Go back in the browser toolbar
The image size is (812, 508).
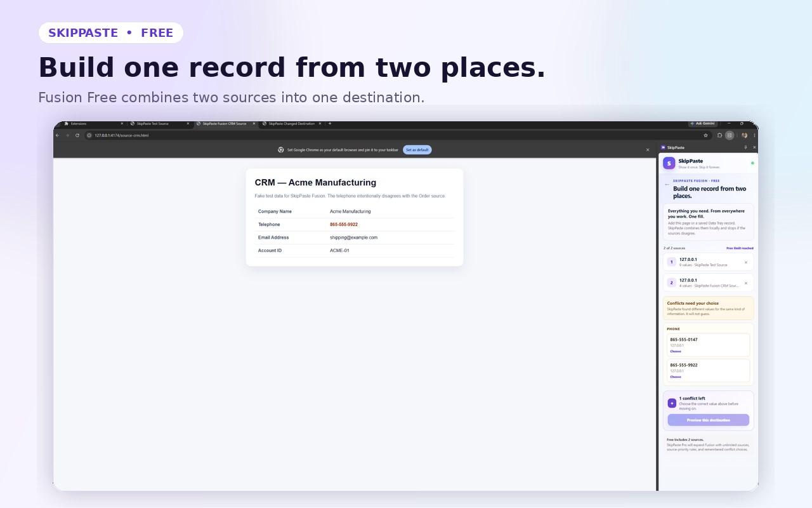click(x=57, y=135)
